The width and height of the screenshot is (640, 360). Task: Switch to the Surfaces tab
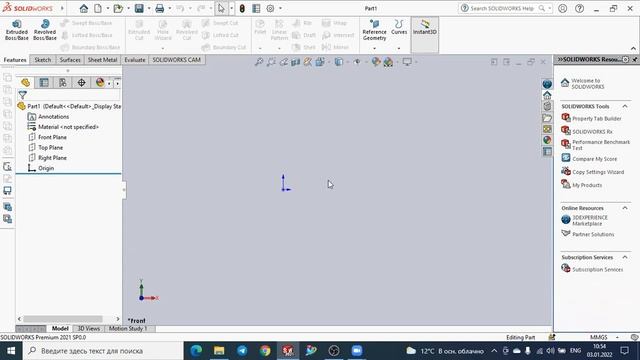point(70,60)
